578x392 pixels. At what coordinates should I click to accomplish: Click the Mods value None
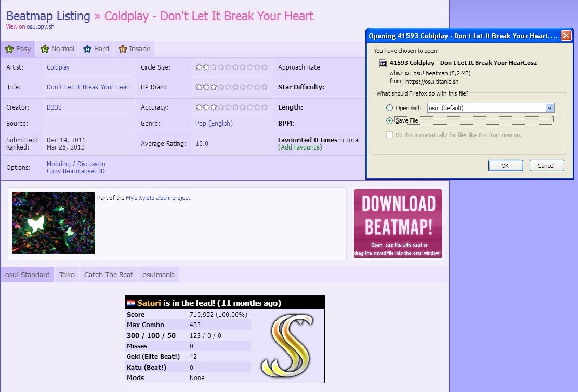pyautogui.click(x=197, y=378)
